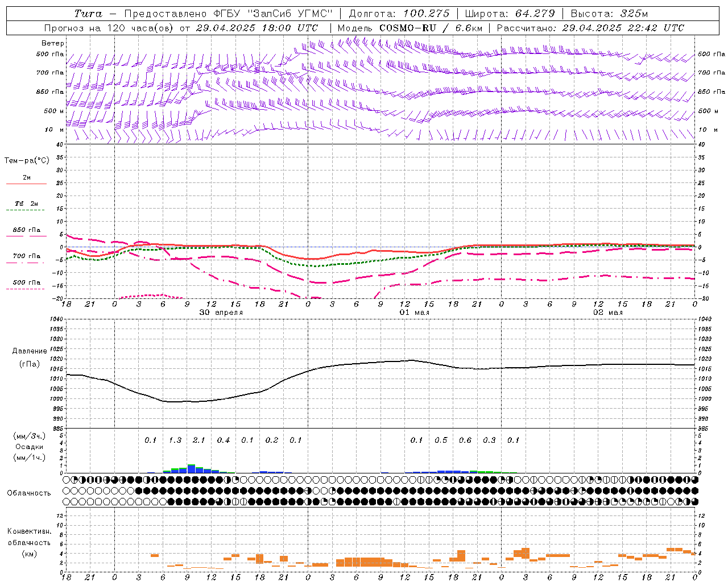Click the "Осадки" precipitation label
The image size is (728, 582).
(x=30, y=447)
